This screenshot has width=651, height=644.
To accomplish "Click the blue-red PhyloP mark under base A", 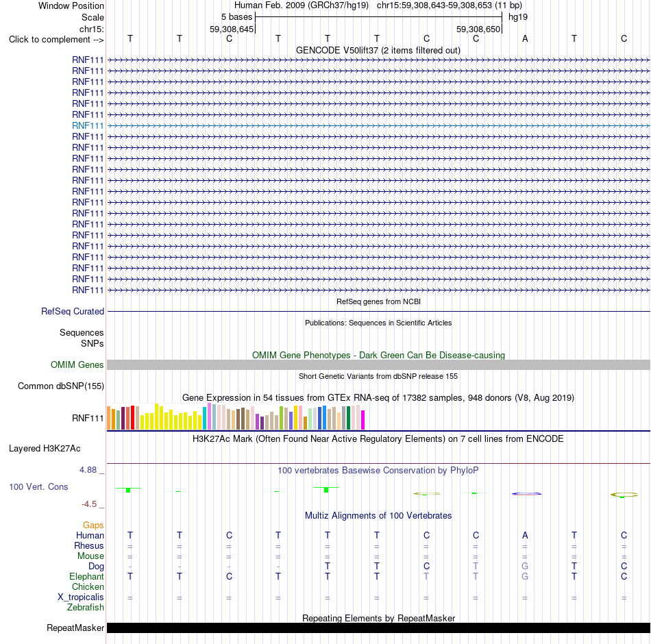I will click(526, 494).
